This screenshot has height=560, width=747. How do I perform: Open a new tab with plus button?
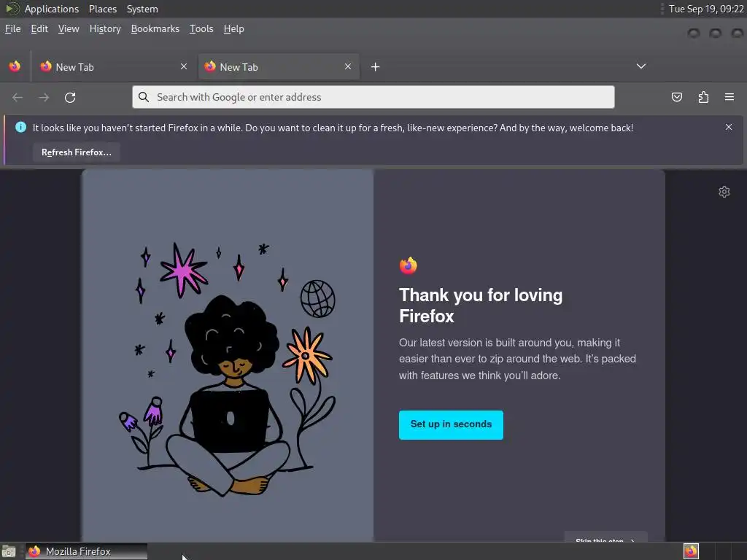coord(376,67)
